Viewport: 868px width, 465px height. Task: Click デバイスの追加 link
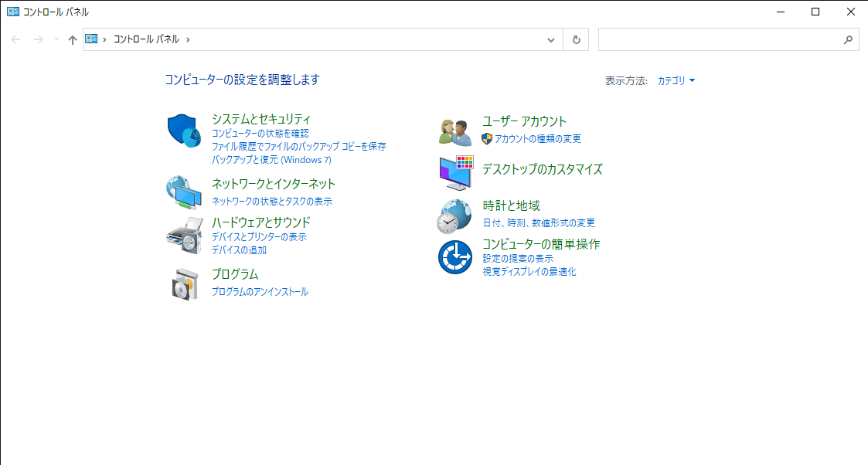tap(239, 250)
